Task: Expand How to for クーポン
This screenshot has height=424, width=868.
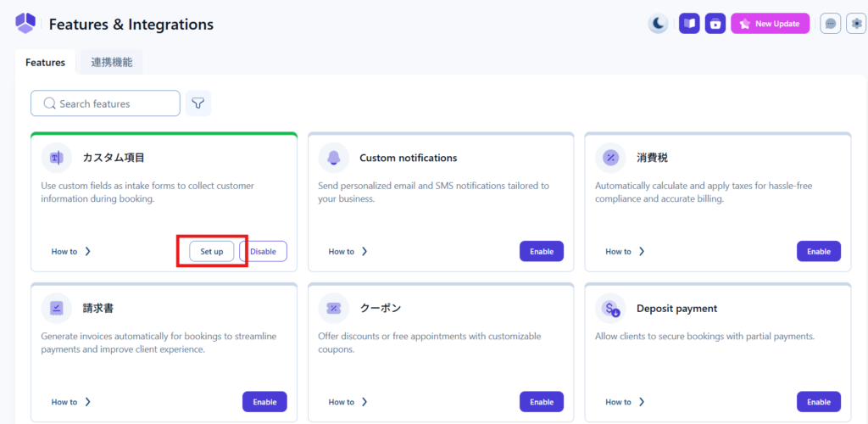Action: click(348, 402)
